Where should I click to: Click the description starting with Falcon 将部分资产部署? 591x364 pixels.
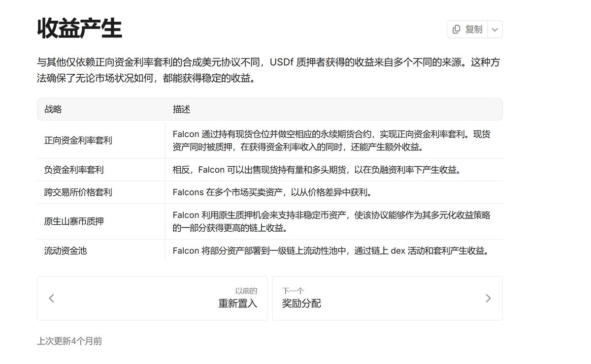pos(332,251)
